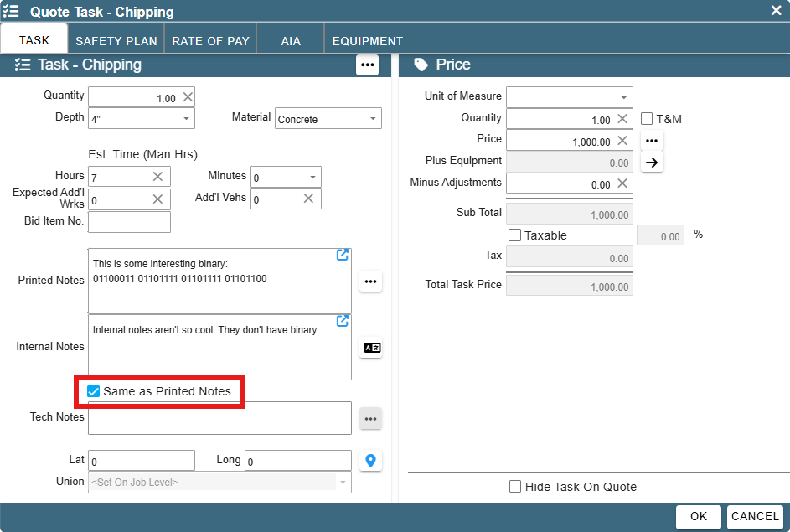Open the EQUIPMENT tab

[x=367, y=41]
